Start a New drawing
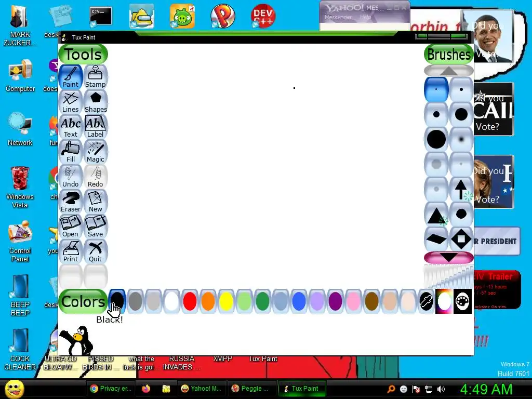The image size is (532, 399). (x=96, y=202)
